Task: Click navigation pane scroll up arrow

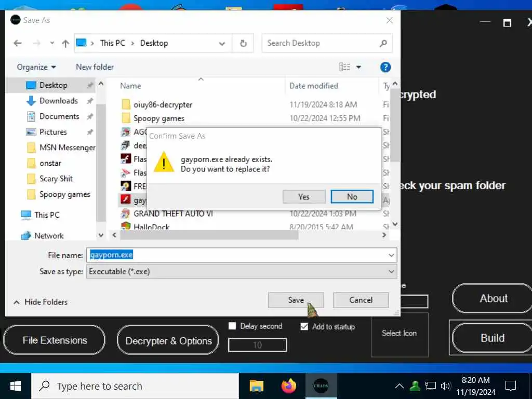Action: [x=101, y=84]
